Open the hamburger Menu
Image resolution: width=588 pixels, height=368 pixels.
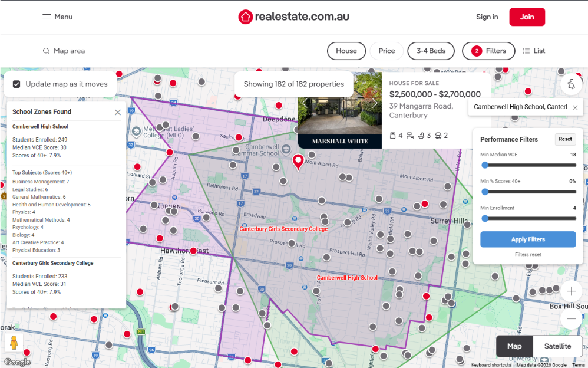(x=57, y=17)
